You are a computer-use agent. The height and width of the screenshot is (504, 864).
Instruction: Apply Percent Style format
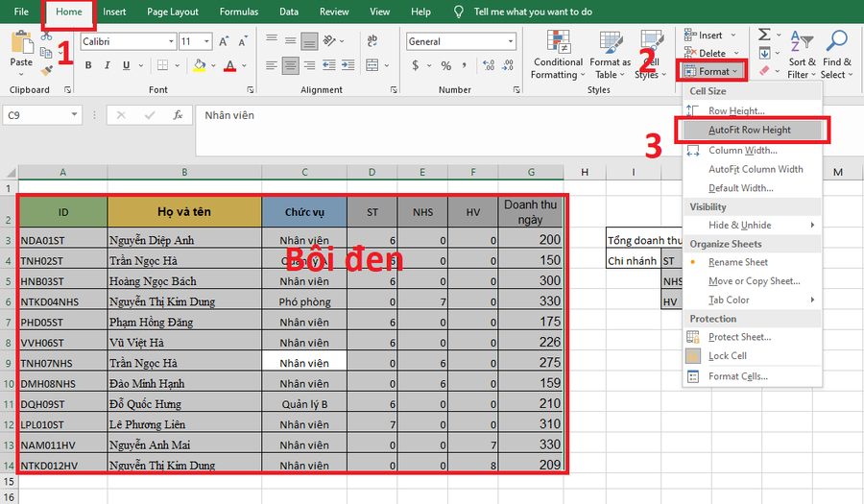[446, 65]
